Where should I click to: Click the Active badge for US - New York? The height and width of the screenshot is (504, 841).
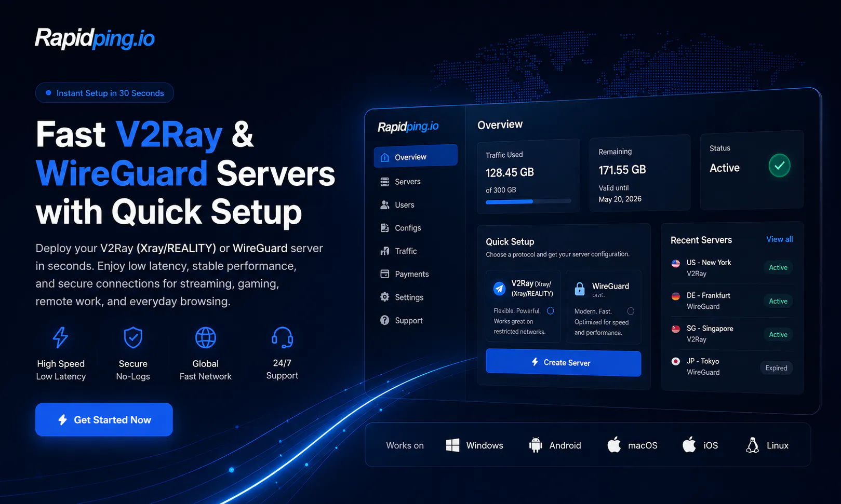(778, 267)
